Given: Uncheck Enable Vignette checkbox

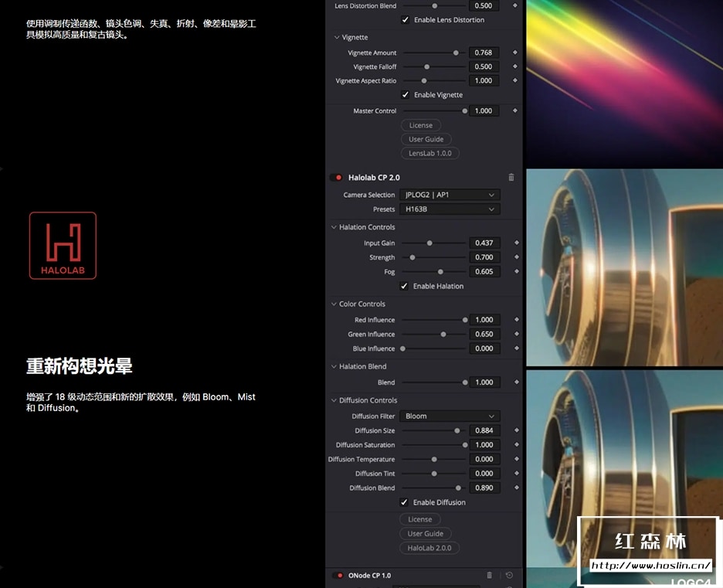Looking at the screenshot, I should (406, 94).
